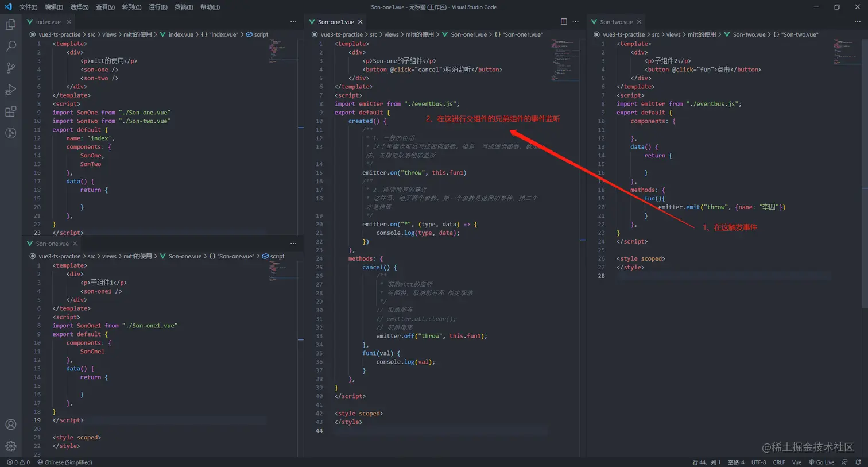Open the 选择(S) menu
The width and height of the screenshot is (868, 467).
(79, 7)
